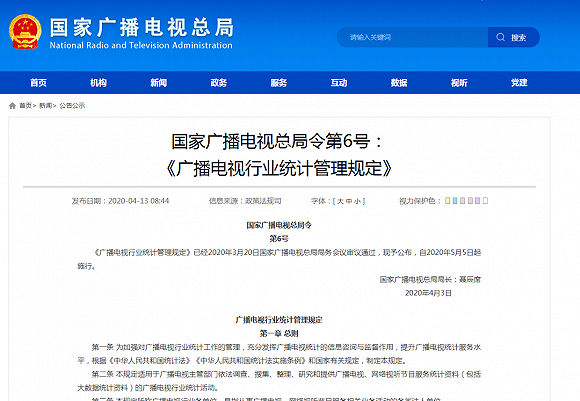Image resolution: width=580 pixels, height=401 pixels.
Task: Click the 搜索 search button
Action: (514, 37)
